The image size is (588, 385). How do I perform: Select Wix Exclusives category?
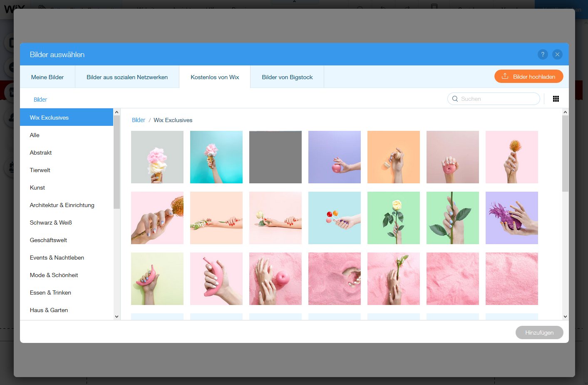(67, 117)
